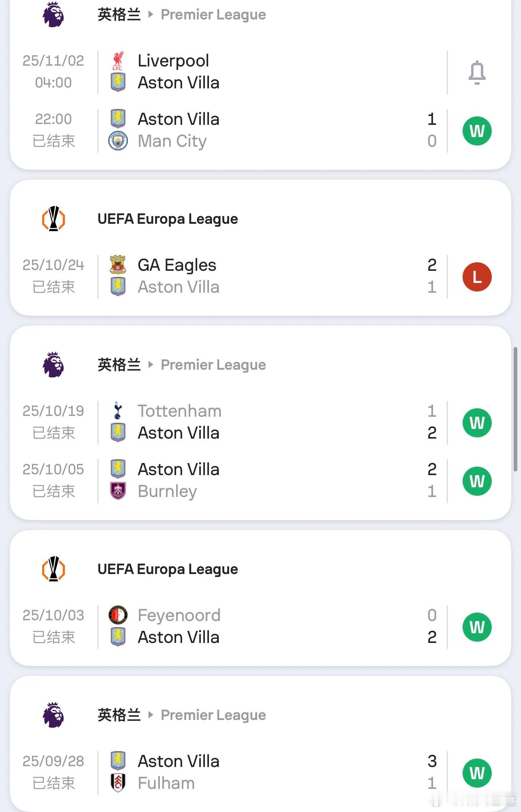
Task: Click the green W badge for Feyenoord match
Action: (x=477, y=627)
